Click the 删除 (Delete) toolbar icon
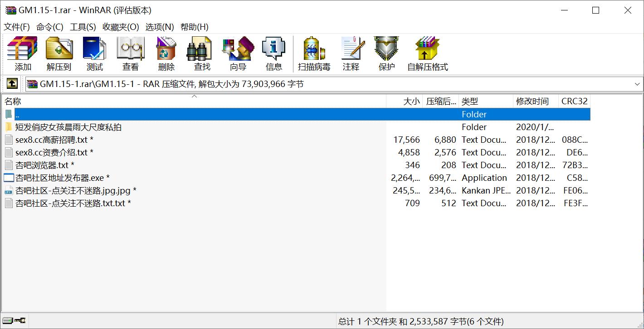This screenshot has height=329, width=644. point(166,48)
